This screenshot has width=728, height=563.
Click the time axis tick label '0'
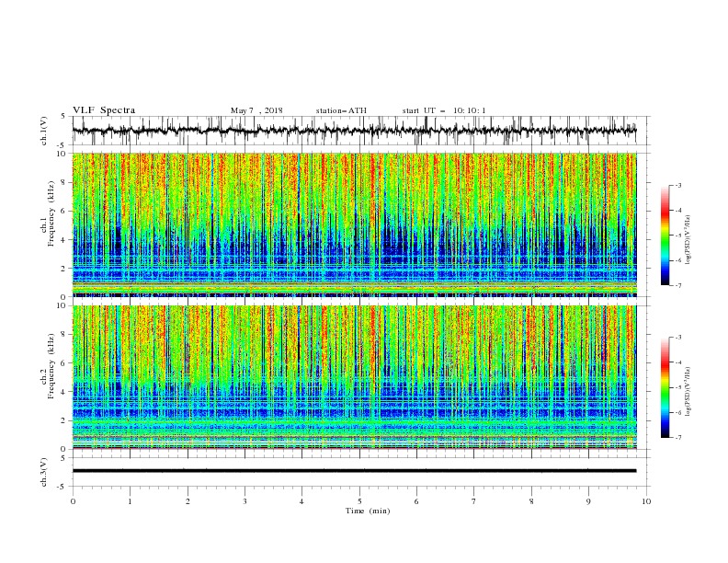tap(73, 501)
